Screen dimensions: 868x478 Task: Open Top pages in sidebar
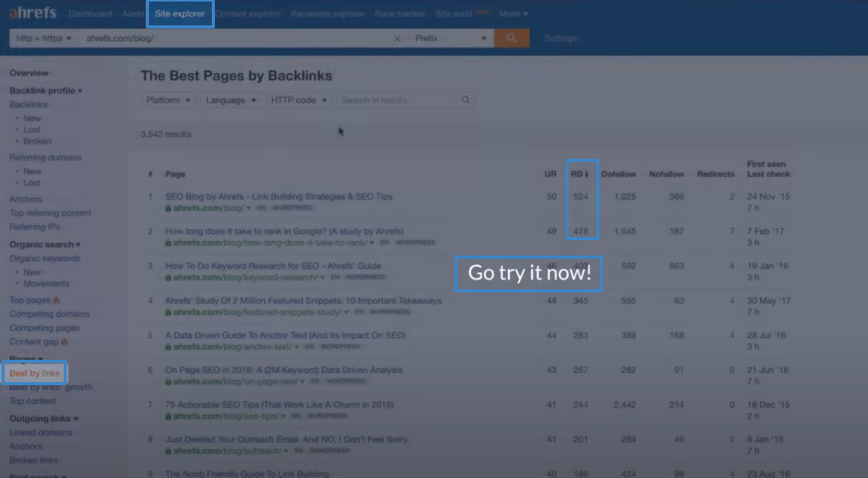[30, 300]
